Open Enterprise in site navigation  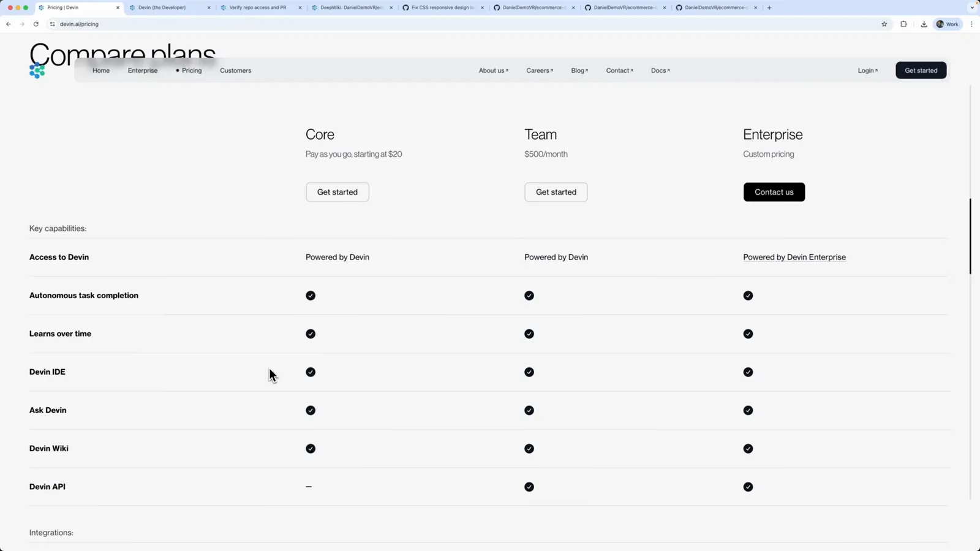click(143, 70)
